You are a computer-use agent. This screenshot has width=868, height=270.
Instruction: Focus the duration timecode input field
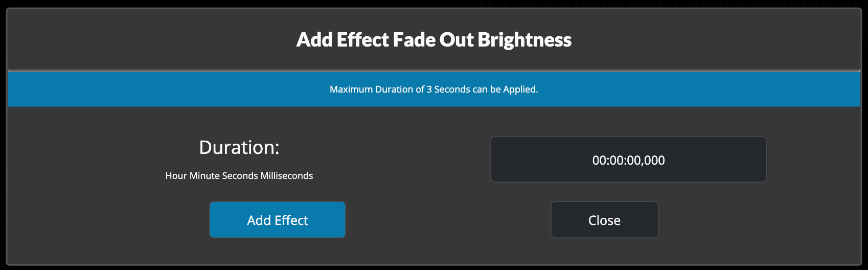628,160
